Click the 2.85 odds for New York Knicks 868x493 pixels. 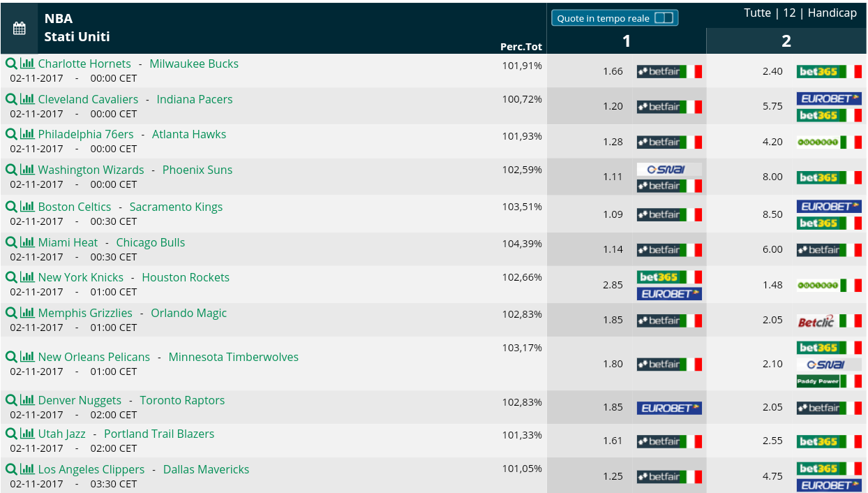(x=613, y=285)
